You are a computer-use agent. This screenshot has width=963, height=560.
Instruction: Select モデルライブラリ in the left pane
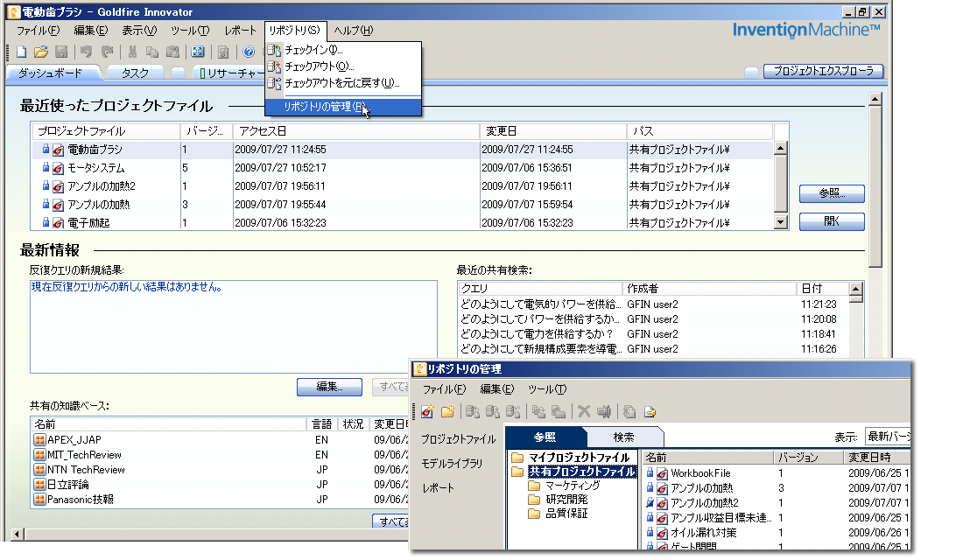click(452, 464)
